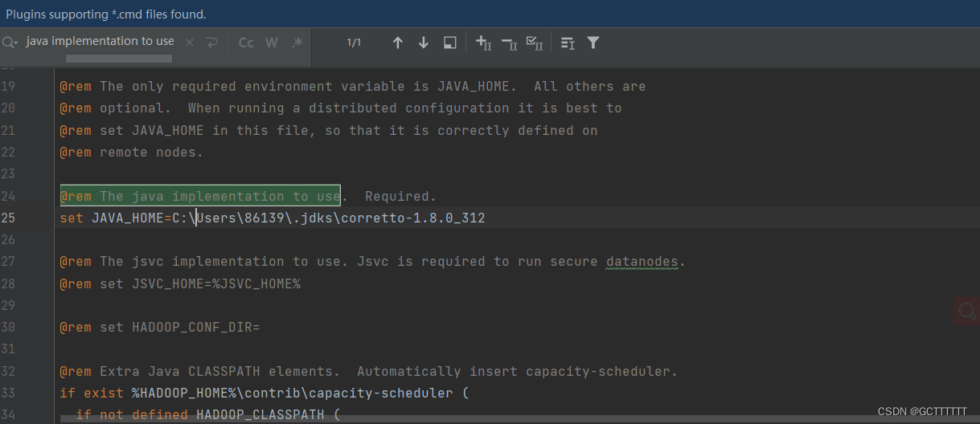
Task: Clear the search text with the X icon
Action: 190,43
